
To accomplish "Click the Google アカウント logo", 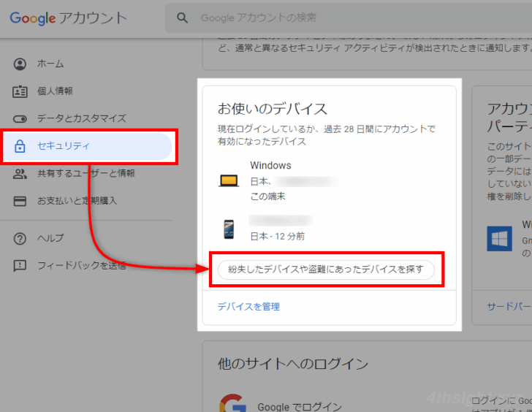I will 68,18.
